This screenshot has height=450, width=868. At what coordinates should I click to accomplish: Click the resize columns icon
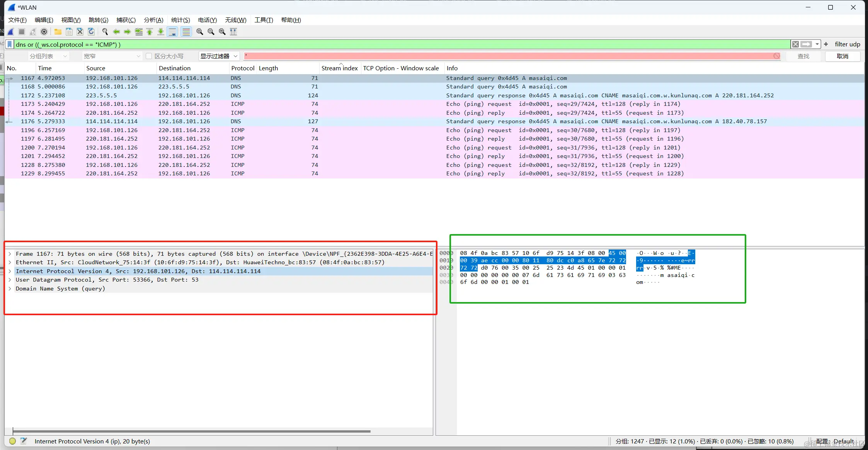click(233, 32)
